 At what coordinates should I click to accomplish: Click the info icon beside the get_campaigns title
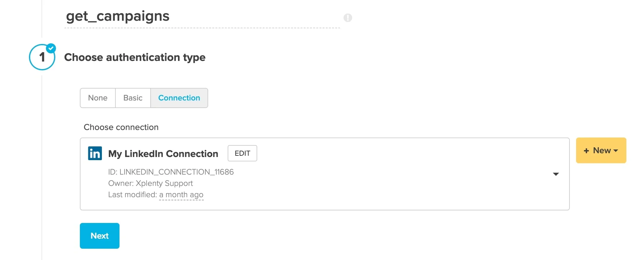click(x=348, y=18)
